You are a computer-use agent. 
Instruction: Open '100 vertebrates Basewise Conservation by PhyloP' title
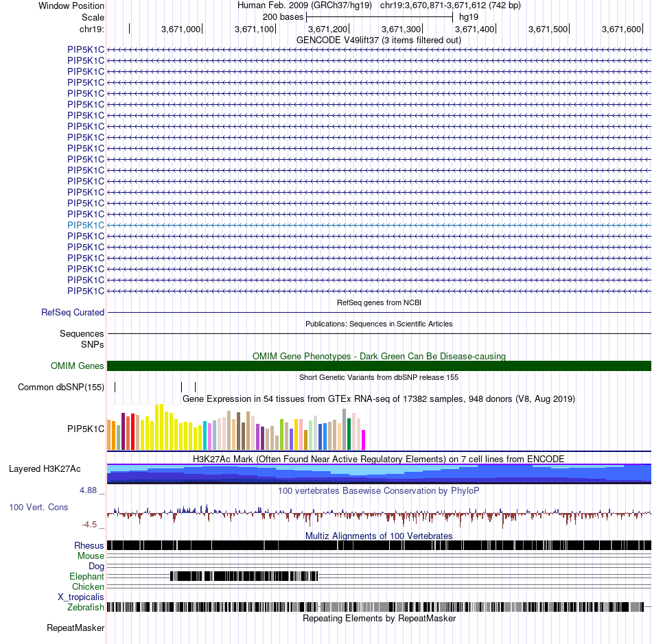(379, 490)
